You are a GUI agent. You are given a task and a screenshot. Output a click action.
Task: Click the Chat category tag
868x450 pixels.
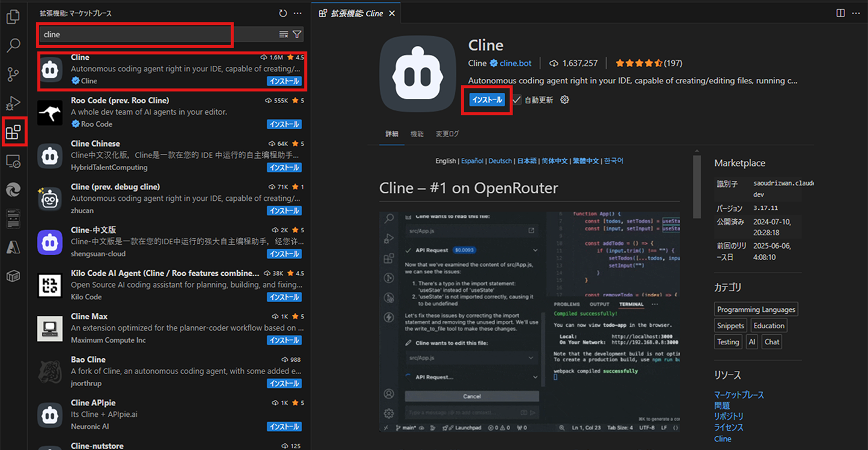(771, 342)
